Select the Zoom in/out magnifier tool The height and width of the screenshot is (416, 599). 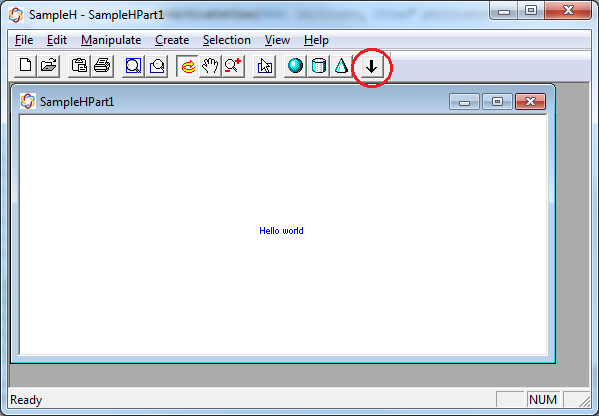pyautogui.click(x=233, y=66)
